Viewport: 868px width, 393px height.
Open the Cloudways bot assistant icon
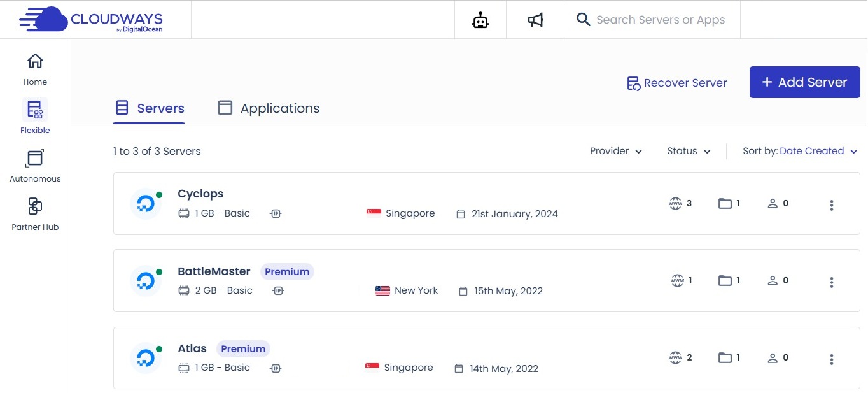tap(480, 19)
